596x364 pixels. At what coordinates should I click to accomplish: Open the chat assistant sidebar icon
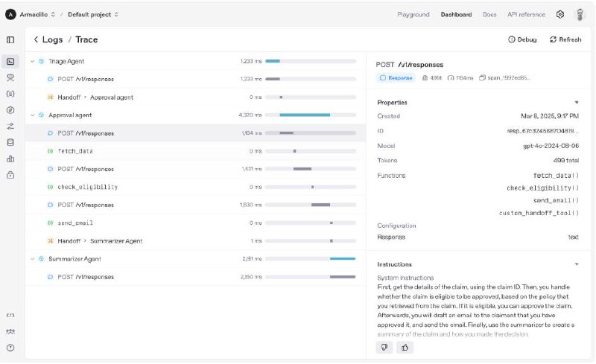tap(10, 78)
